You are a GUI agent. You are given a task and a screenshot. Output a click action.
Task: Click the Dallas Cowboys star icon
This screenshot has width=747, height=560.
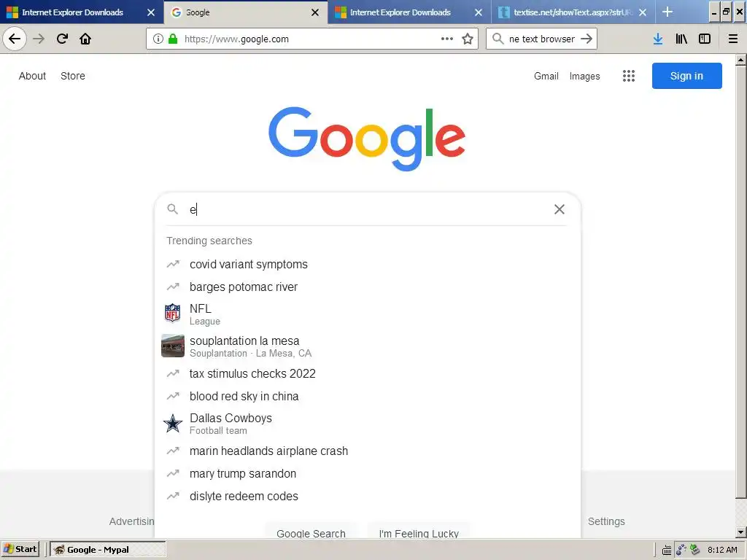(x=172, y=424)
